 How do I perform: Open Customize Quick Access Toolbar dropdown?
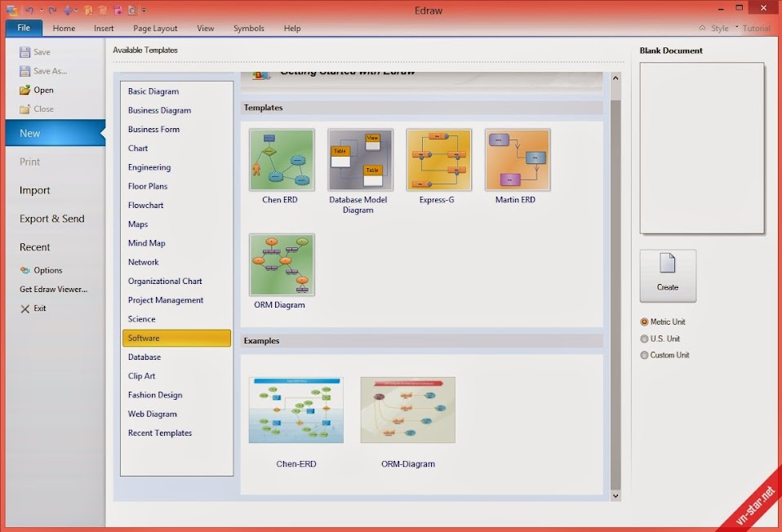point(144,10)
